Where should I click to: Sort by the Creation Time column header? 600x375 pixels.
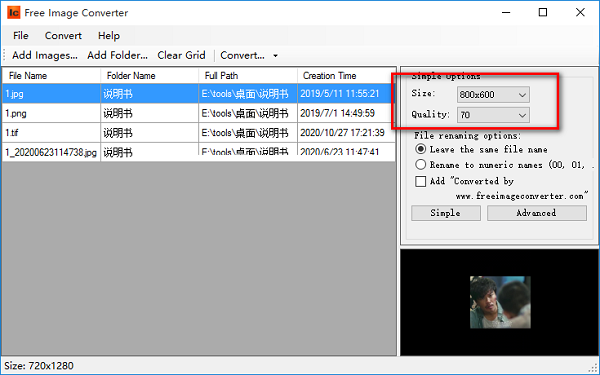(346, 76)
